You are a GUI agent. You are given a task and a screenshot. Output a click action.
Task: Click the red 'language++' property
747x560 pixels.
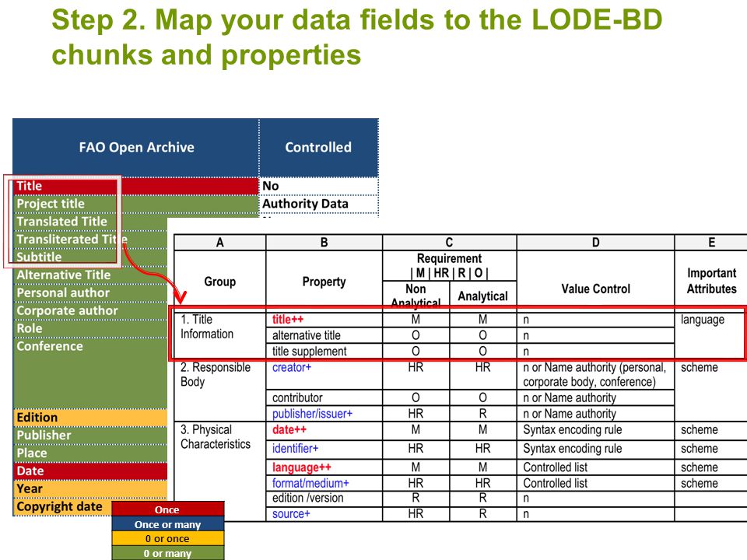(302, 467)
